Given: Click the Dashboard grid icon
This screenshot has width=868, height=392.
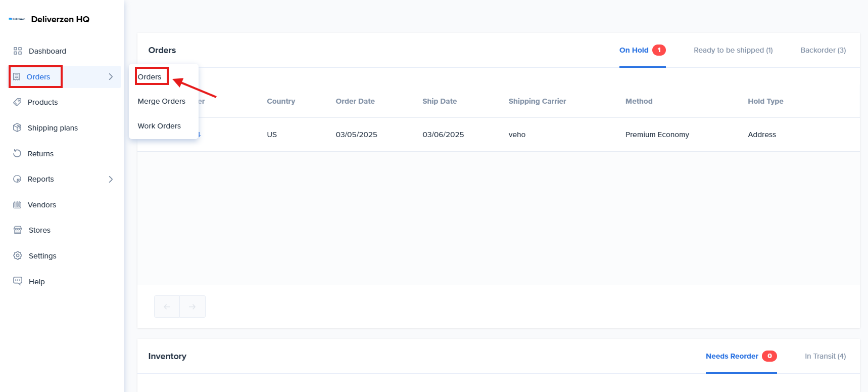Looking at the screenshot, I should [x=18, y=51].
